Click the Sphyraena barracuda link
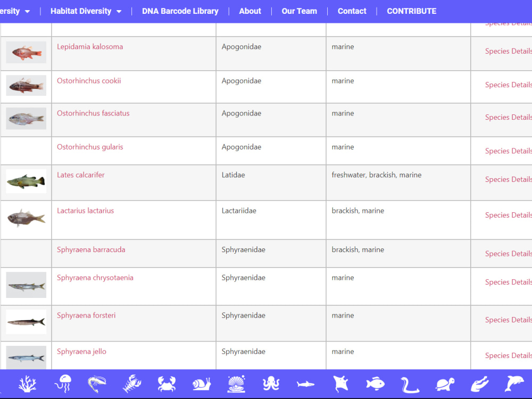Viewport: 532px width, 399px height. [91, 250]
